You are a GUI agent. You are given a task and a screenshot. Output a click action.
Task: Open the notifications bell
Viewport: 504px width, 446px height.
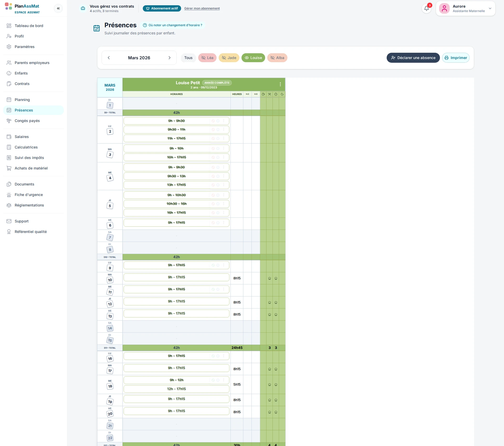pyautogui.click(x=427, y=8)
